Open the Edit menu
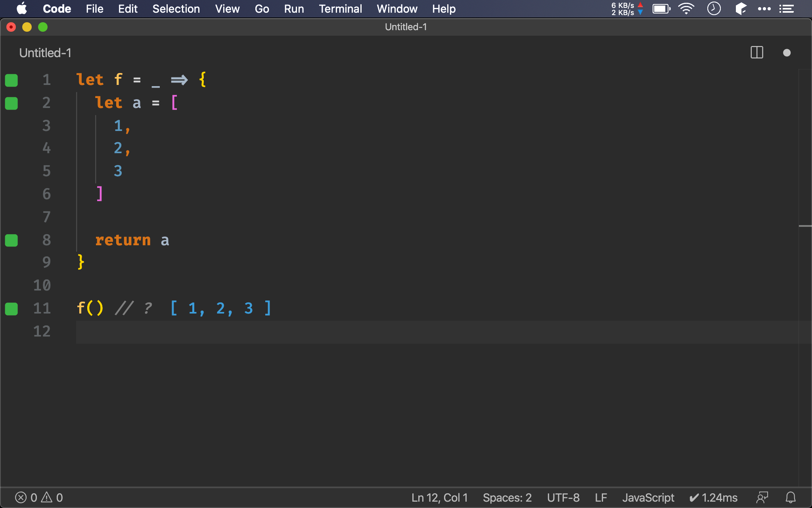This screenshot has width=812, height=508. [x=128, y=9]
